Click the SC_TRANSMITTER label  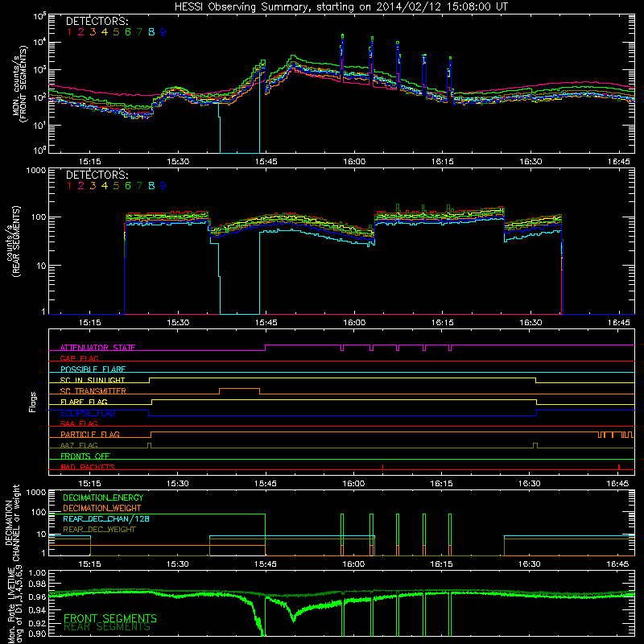click(x=93, y=391)
